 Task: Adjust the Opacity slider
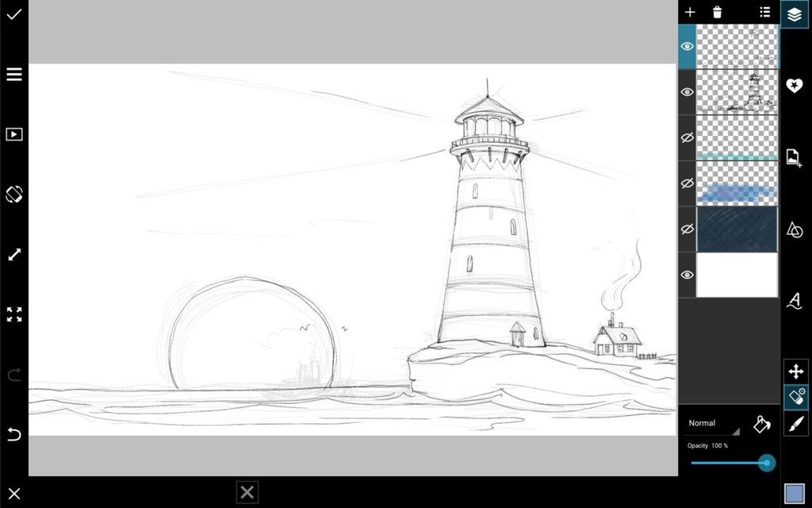point(733,463)
